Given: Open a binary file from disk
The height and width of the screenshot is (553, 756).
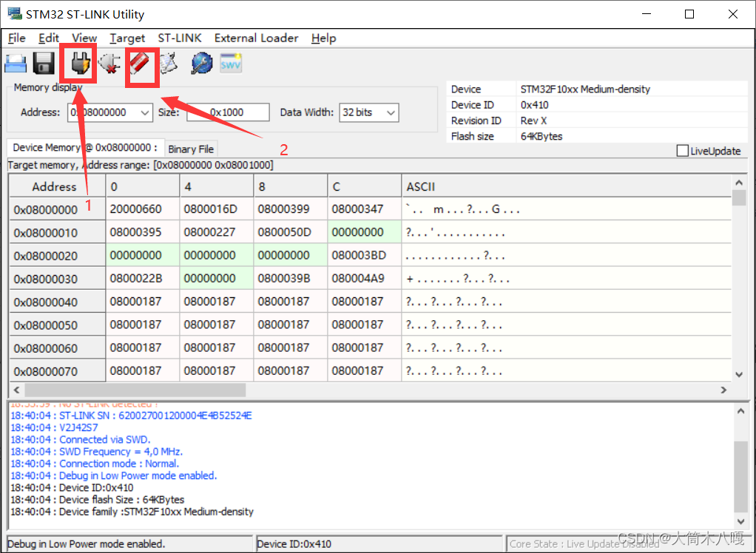Looking at the screenshot, I should (x=15, y=64).
